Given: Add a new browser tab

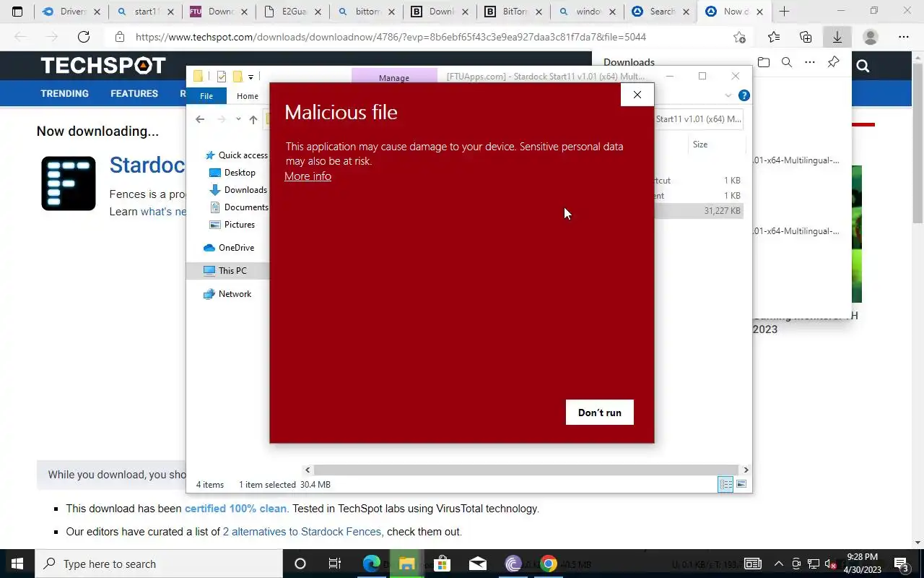Looking at the screenshot, I should tap(784, 12).
